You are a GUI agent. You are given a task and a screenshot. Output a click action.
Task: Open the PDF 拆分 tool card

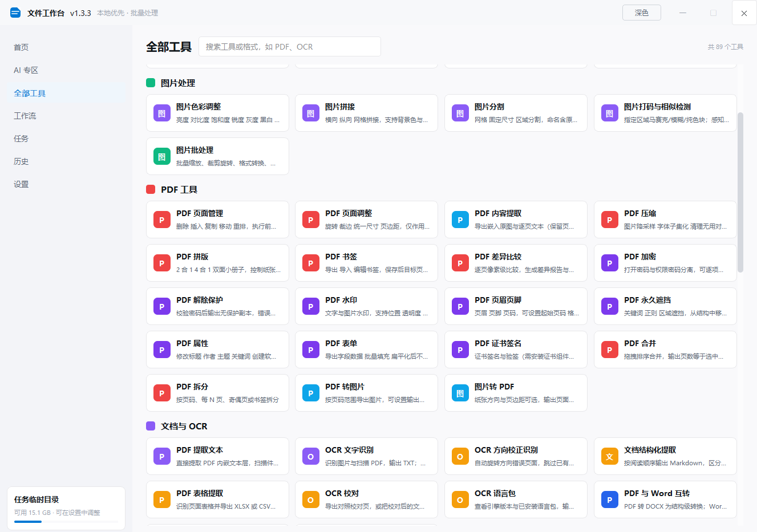[217, 393]
